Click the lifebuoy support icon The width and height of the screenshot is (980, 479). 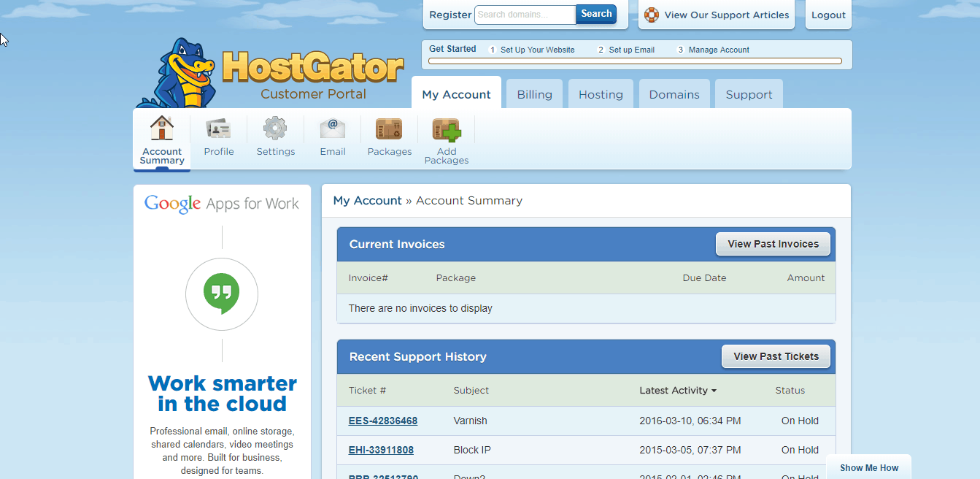(x=652, y=15)
